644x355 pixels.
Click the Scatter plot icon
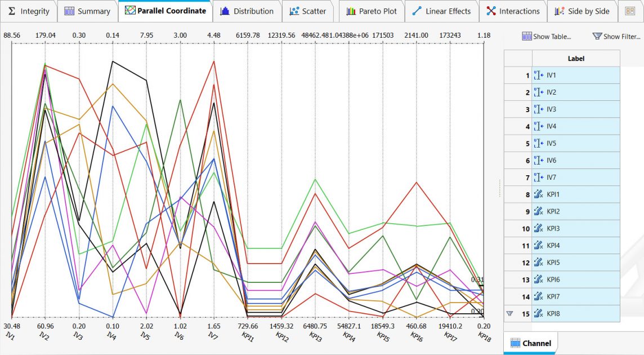pos(294,11)
